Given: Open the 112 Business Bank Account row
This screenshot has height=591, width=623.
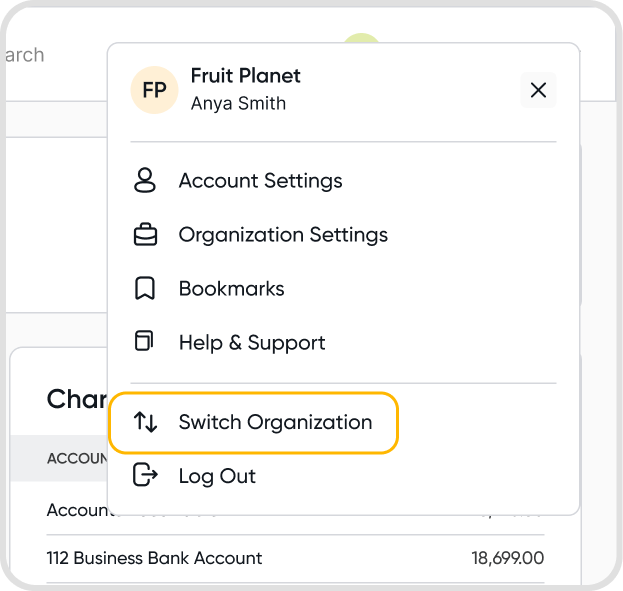Looking at the screenshot, I should [x=154, y=558].
